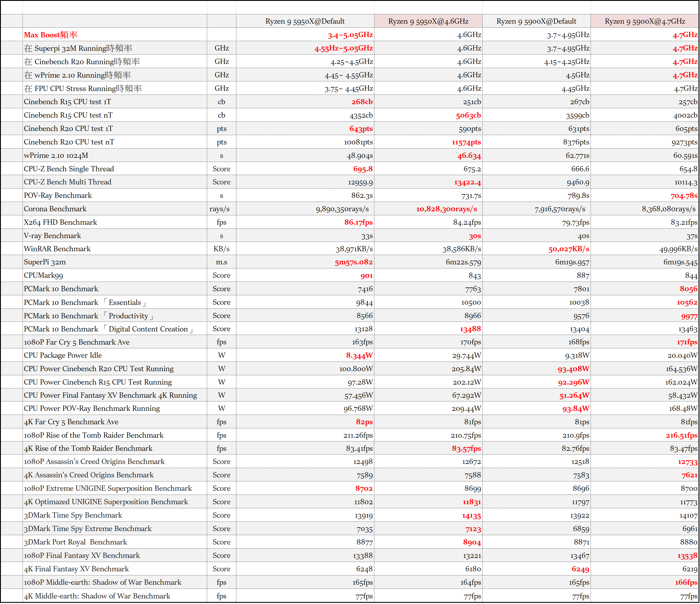Click the 8702 Superposition score
Screen dimensions: 700x604
[x=364, y=488]
